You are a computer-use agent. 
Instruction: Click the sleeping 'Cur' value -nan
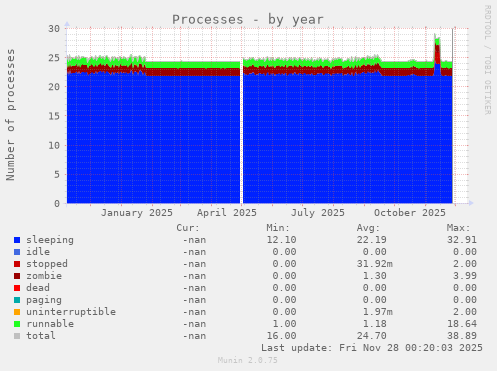pyautogui.click(x=194, y=240)
